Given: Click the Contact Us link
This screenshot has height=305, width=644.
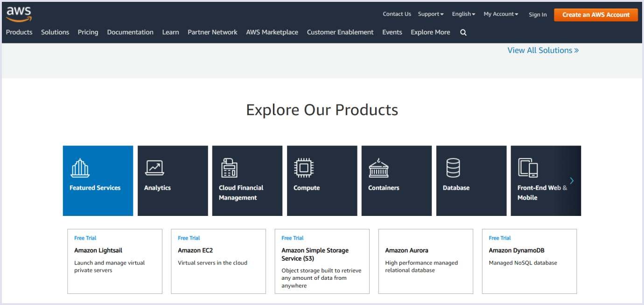Looking at the screenshot, I should pos(397,14).
